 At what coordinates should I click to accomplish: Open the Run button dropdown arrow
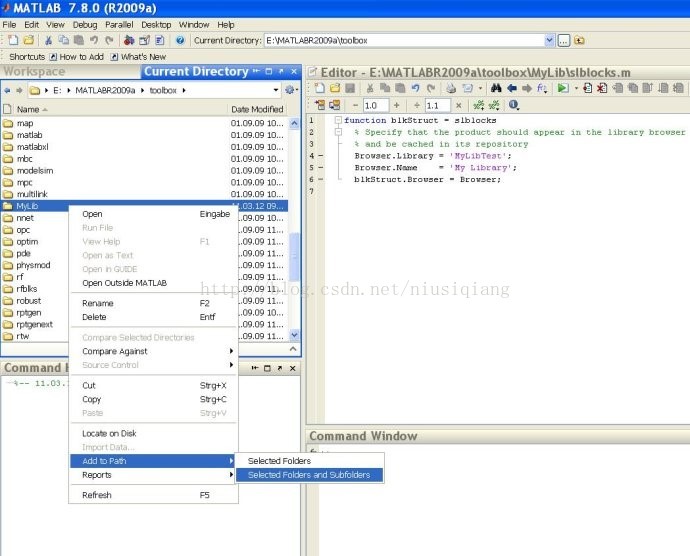(576, 88)
